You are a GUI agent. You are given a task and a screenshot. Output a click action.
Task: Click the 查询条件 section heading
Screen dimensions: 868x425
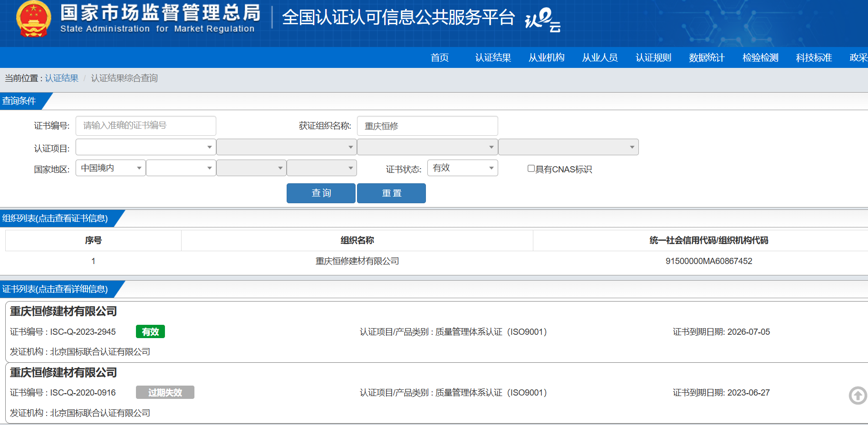coord(19,101)
